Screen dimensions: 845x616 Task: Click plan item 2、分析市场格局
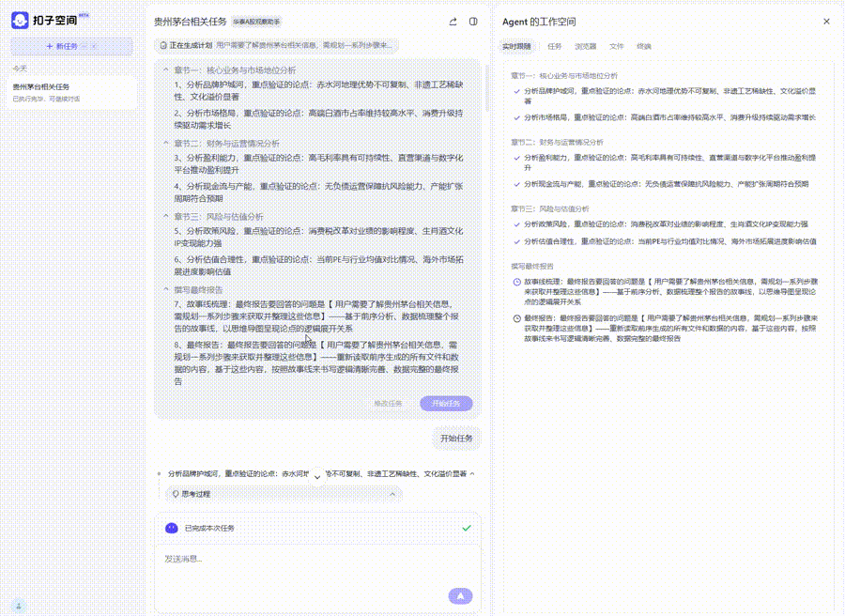click(x=318, y=119)
